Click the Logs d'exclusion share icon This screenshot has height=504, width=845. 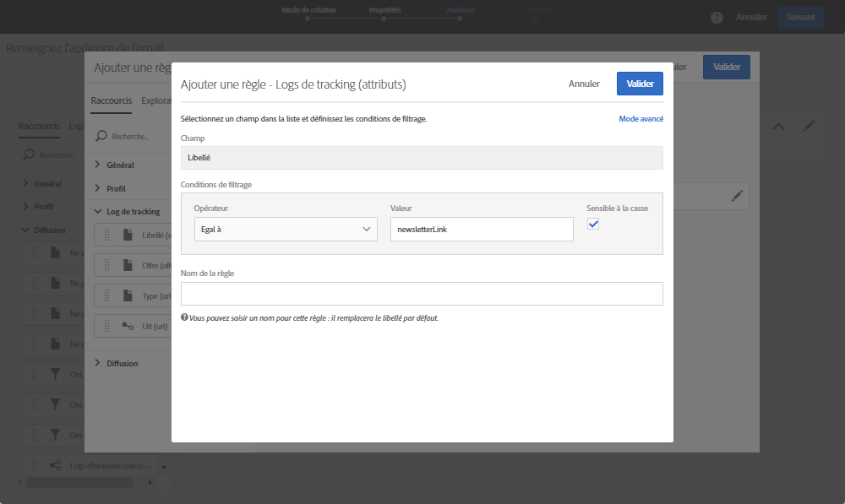tap(55, 465)
